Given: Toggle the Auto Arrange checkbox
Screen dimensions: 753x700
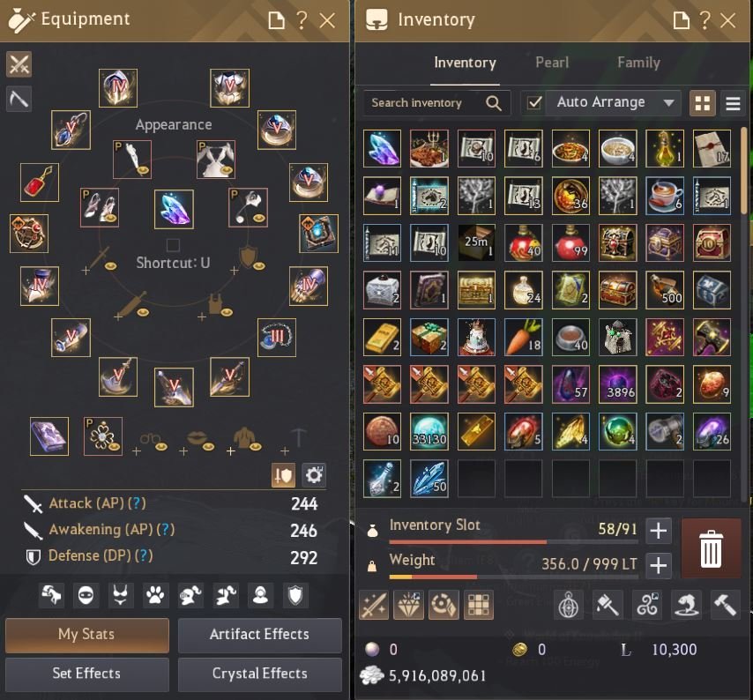Looking at the screenshot, I should (x=534, y=103).
